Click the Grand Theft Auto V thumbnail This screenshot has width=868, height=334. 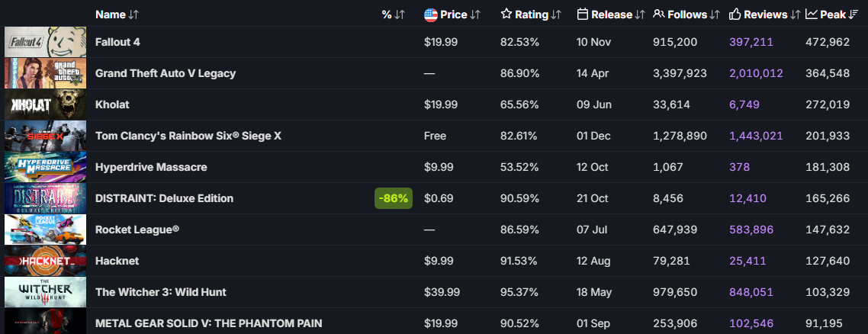43,73
